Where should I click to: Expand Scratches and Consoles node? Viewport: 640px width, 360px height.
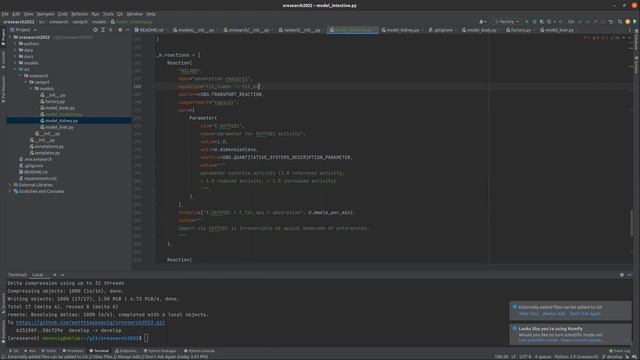pos(11,191)
